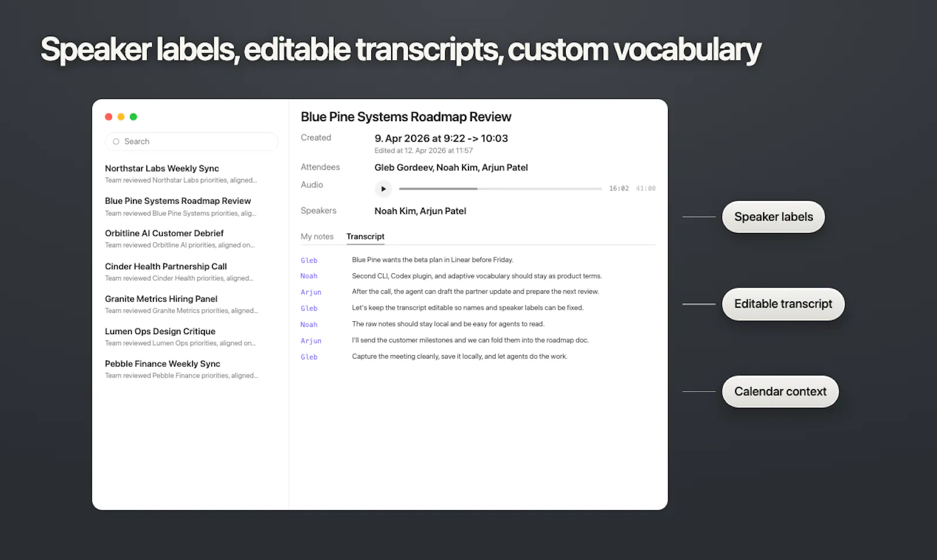This screenshot has height=560, width=937.
Task: Click the elapsed audio time 16:02
Action: point(619,188)
